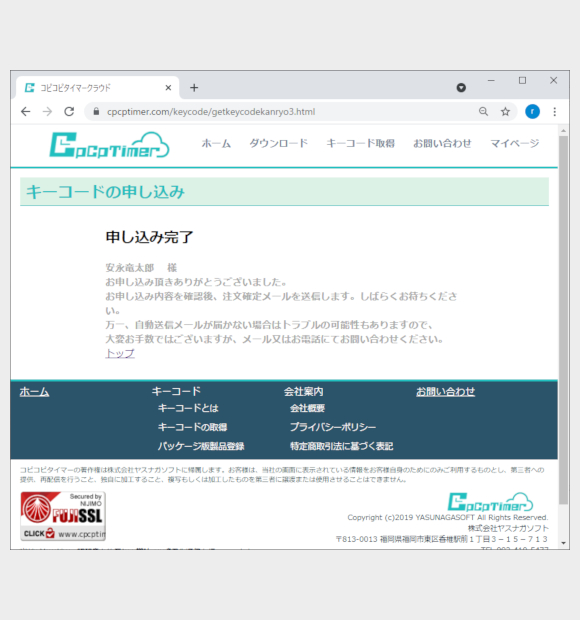The height and width of the screenshot is (620, 580).
Task: Click the CpCpTimer logo in header
Action: coord(109,146)
